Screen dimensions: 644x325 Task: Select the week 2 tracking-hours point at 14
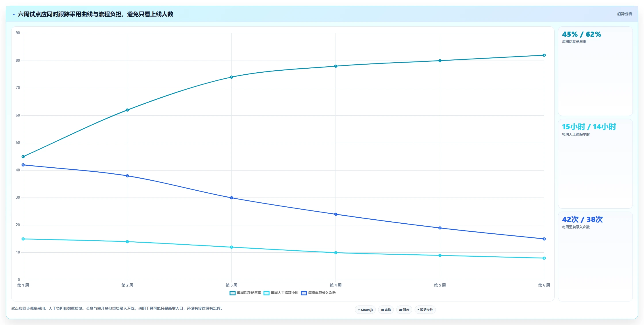pos(127,242)
